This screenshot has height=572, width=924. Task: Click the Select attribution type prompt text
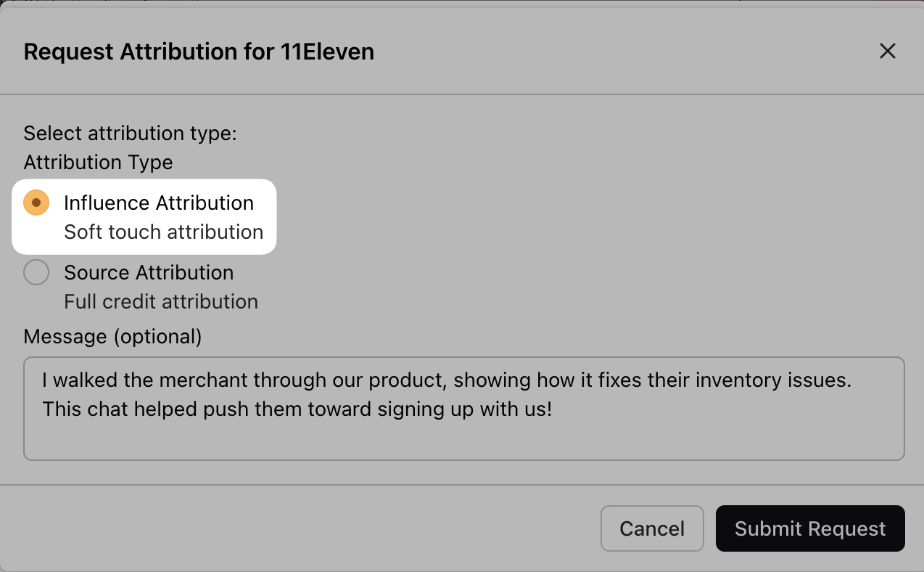coord(130,133)
